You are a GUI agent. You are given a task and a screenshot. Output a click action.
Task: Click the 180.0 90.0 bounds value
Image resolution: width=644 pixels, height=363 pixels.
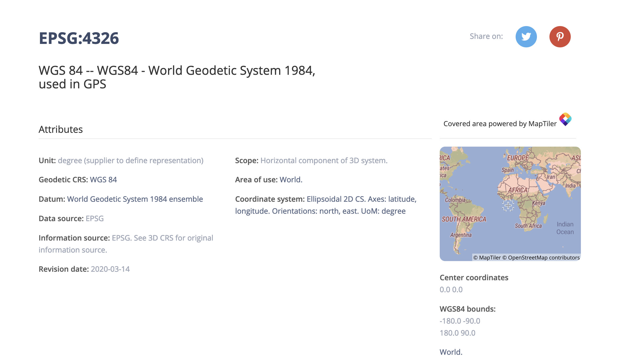click(457, 333)
